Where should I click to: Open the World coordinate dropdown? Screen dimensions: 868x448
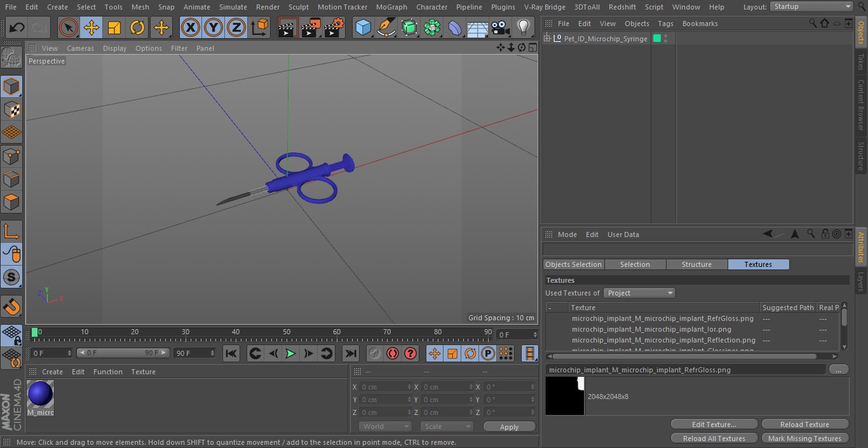[x=385, y=426]
